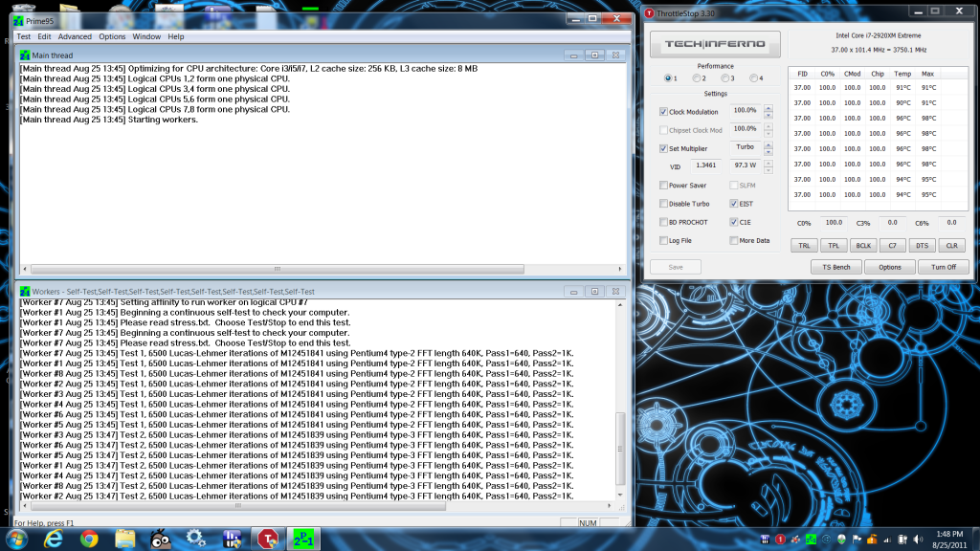Launch Internet Explorer from the taskbar
Screen dimensions: 980x551
click(54, 539)
